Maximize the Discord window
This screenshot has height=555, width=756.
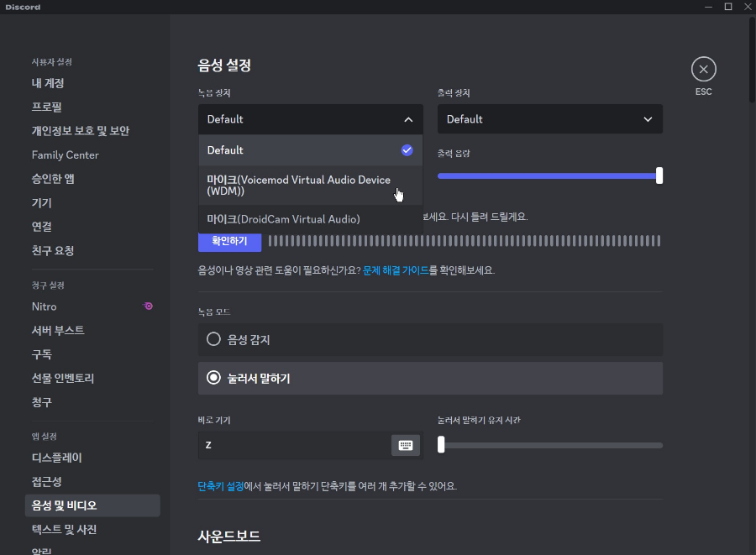click(728, 7)
